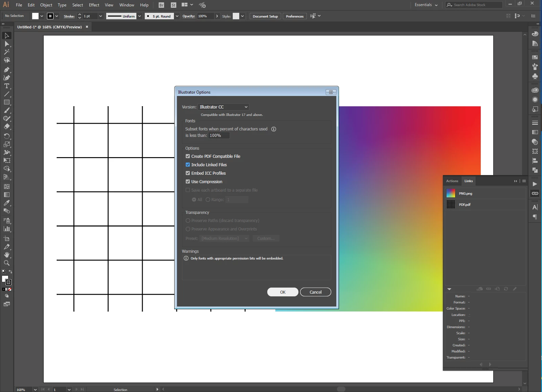Open the Effect menu
Image resolution: width=542 pixels, height=392 pixels.
tap(94, 5)
